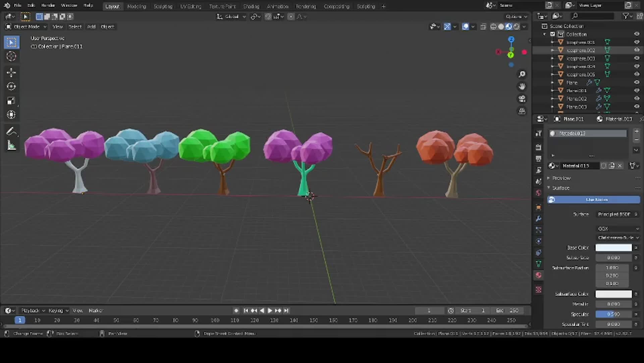Select the Move tool in the toolbar

pos(11,73)
